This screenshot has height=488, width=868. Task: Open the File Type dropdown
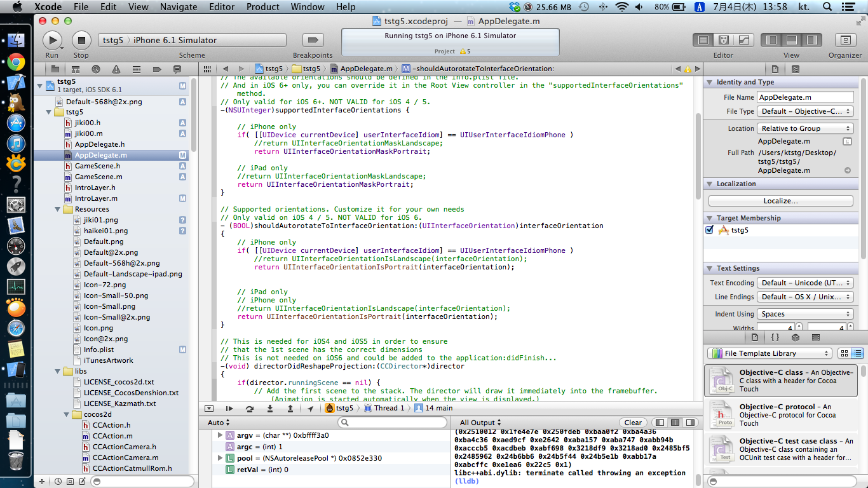click(x=805, y=111)
